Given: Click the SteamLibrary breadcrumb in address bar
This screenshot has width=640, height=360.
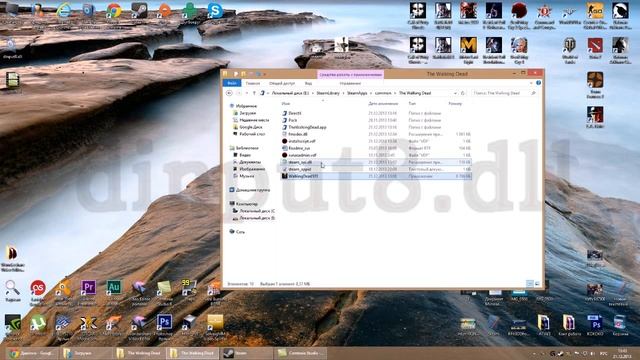Looking at the screenshot, I should click(x=328, y=93).
